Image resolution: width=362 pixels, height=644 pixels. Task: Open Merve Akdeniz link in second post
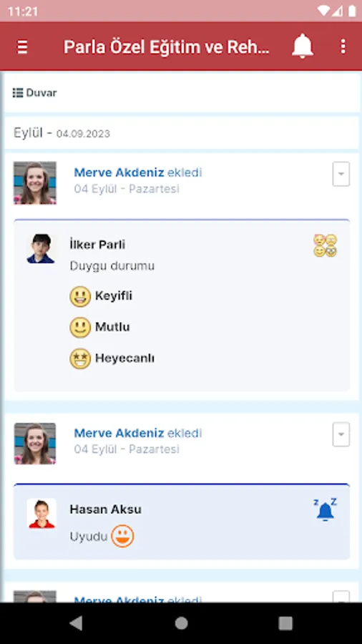(119, 433)
